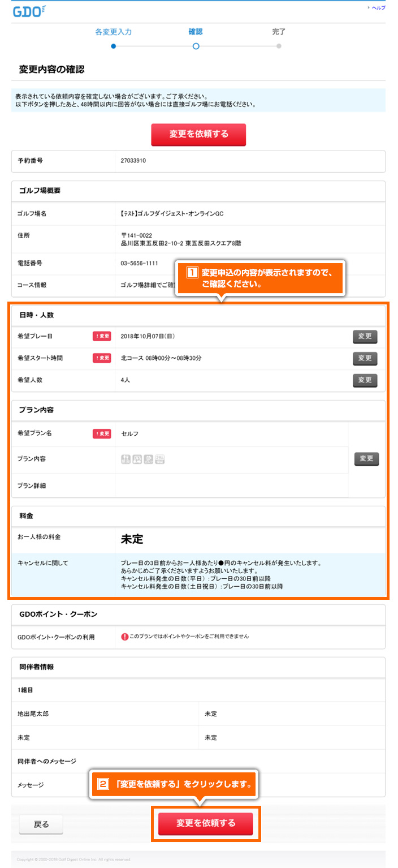This screenshot has height=868, width=398.
Task: Click the lunch (fork and knife) plan icon
Action: click(126, 459)
